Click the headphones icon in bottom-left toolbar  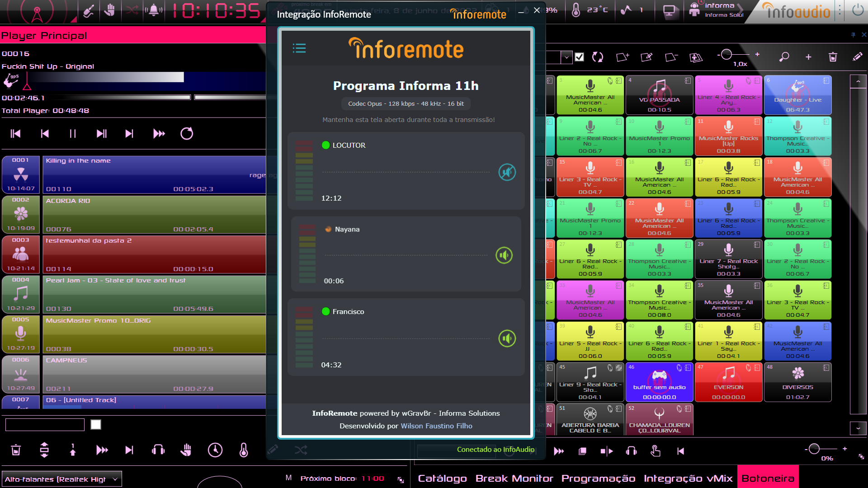coord(158,450)
